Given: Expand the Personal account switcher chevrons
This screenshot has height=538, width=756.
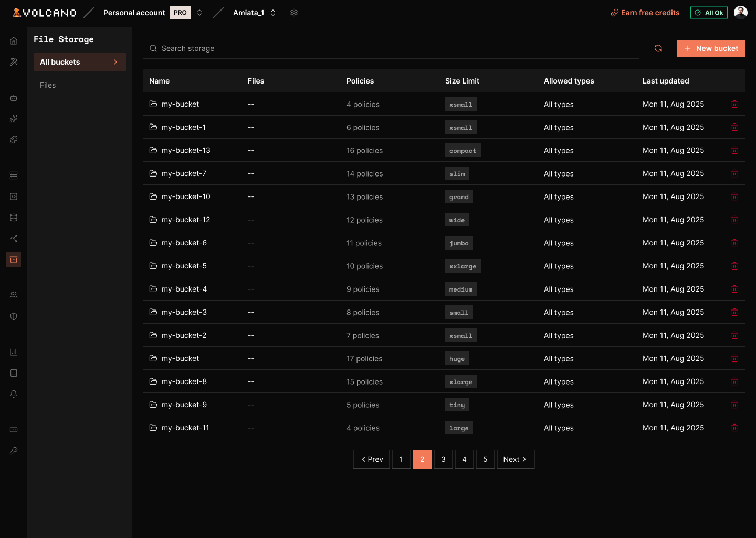Looking at the screenshot, I should pyautogui.click(x=199, y=13).
